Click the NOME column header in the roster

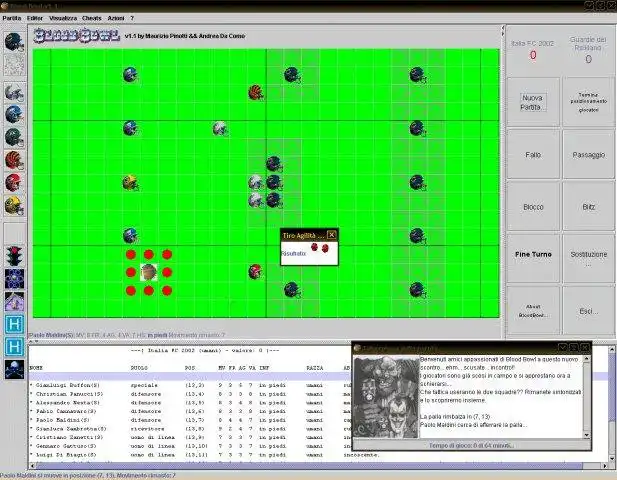point(36,368)
